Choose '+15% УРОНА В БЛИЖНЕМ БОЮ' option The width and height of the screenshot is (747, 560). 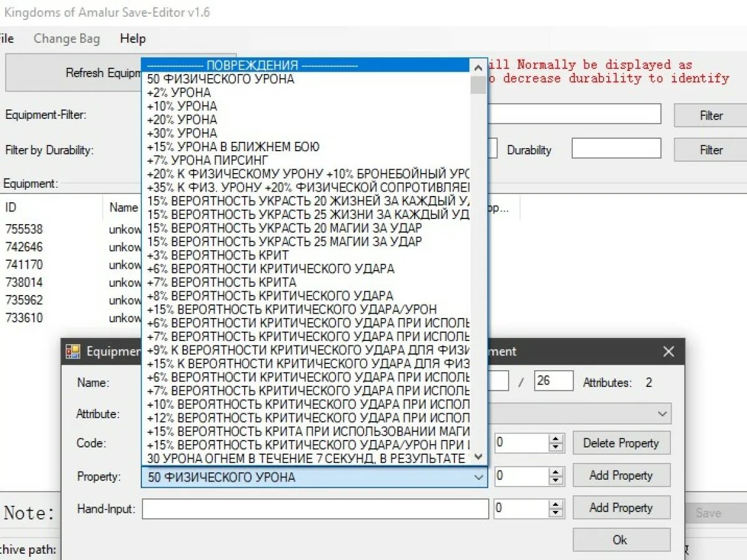[x=306, y=147]
